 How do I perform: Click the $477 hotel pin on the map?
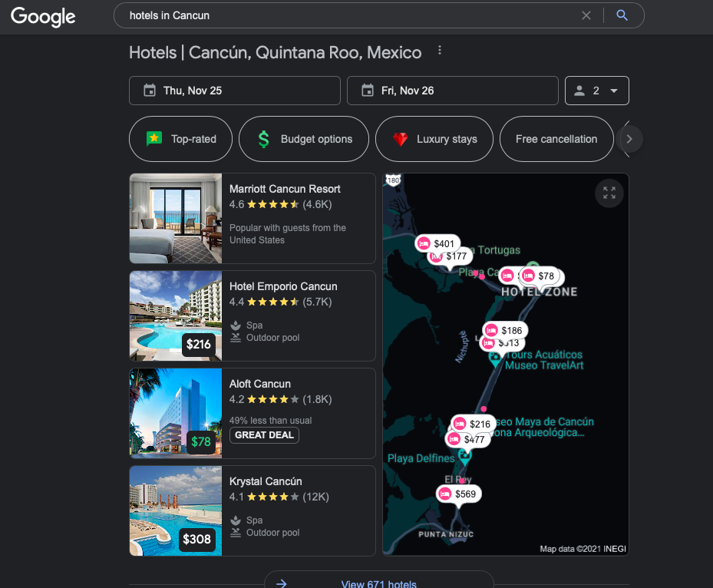coord(467,439)
